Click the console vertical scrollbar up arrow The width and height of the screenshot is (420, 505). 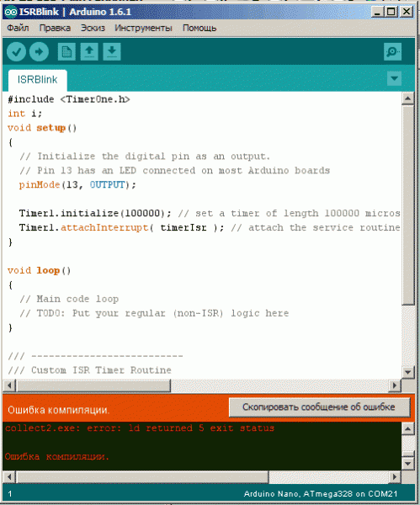[x=408, y=428]
